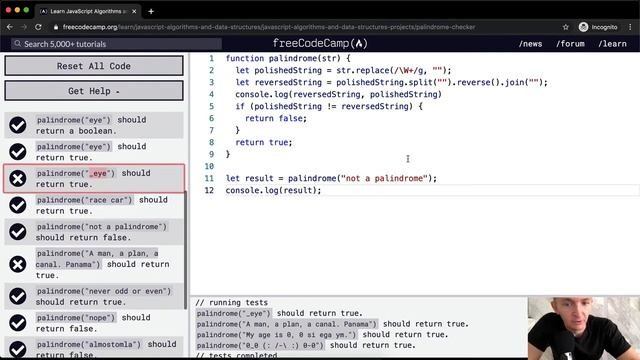Open the Chrome three-dot menu
640x360 pixels.
coord(630,27)
